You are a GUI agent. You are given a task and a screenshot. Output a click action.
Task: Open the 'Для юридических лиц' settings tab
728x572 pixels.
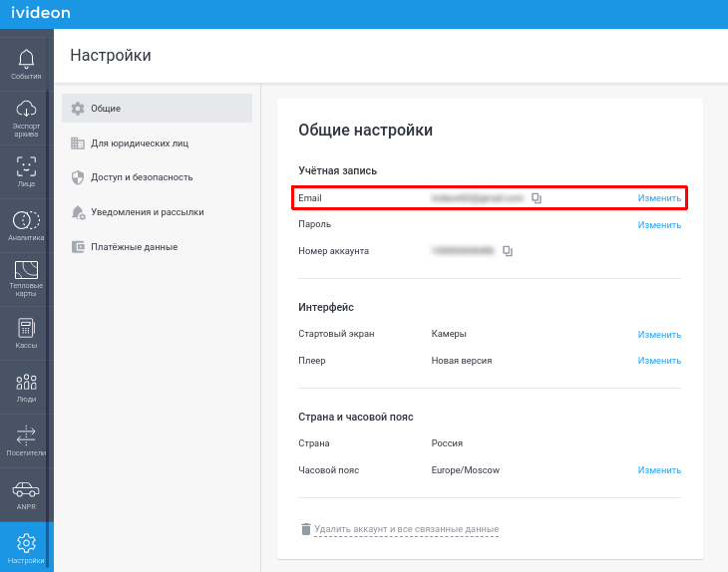click(x=157, y=143)
